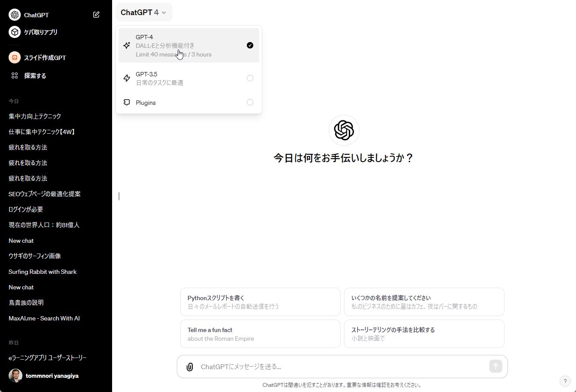
Task: Collapse sidebar using the middle handle
Action: click(119, 196)
